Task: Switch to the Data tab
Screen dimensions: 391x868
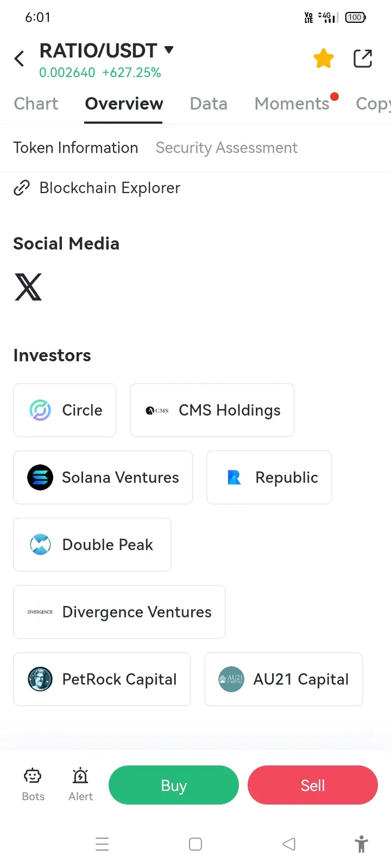Action: pyautogui.click(x=209, y=104)
